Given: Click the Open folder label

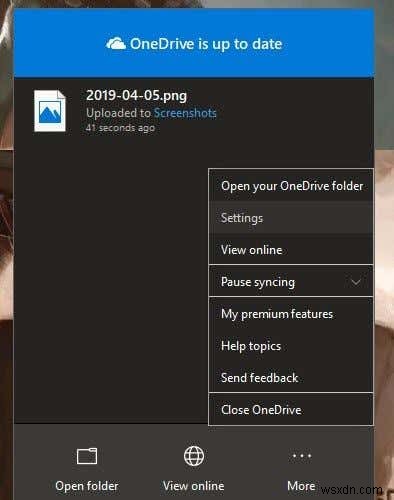Looking at the screenshot, I should [x=87, y=486].
